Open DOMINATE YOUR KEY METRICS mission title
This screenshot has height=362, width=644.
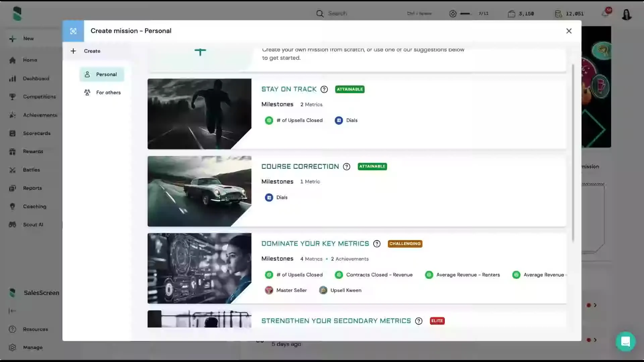coord(315,244)
